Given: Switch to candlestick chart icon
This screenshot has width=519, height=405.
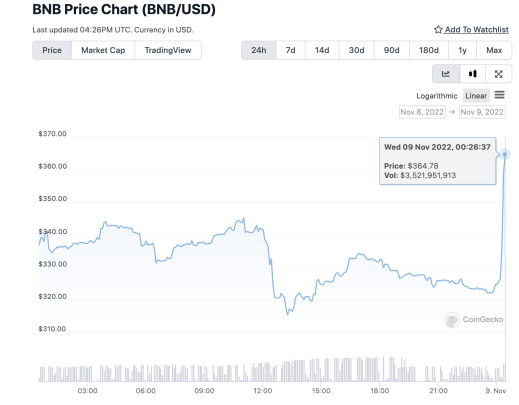Looking at the screenshot, I should 472,74.
